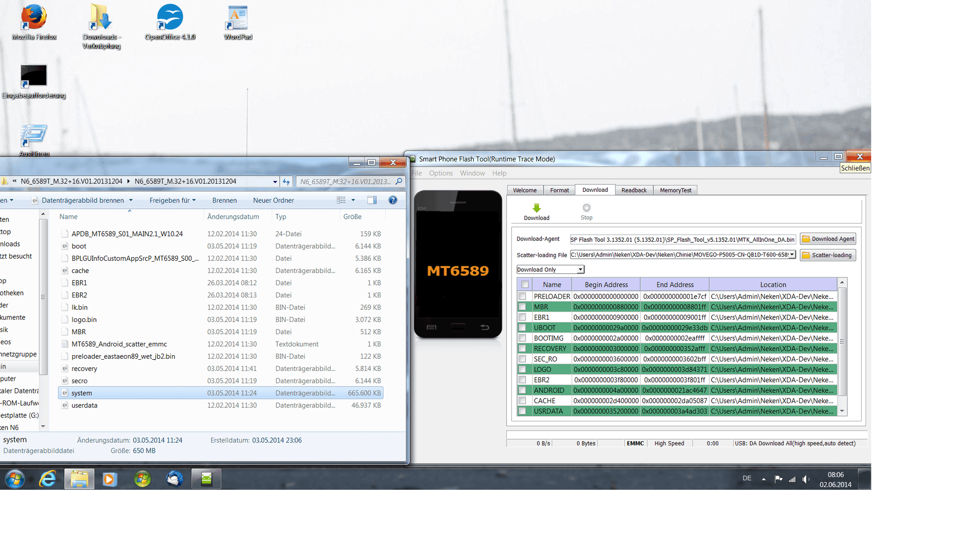Click the system file icon in list
This screenshot has height=551, width=980.
[x=65, y=393]
